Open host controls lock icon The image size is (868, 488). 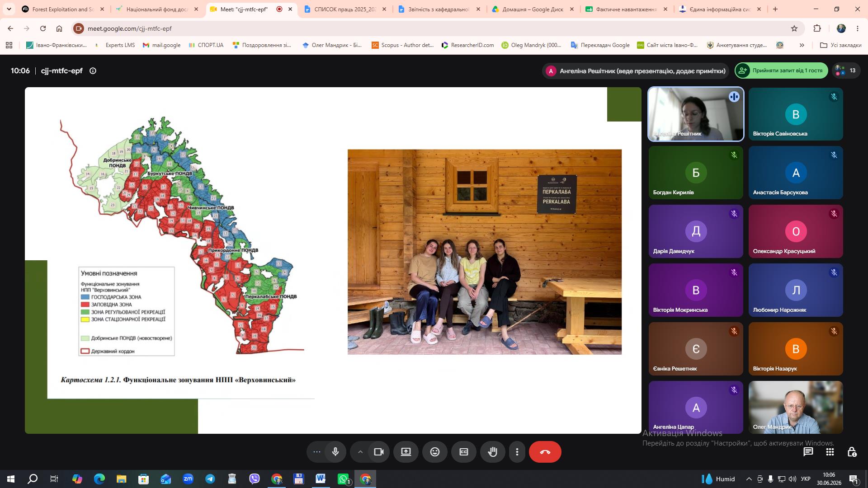point(852,452)
